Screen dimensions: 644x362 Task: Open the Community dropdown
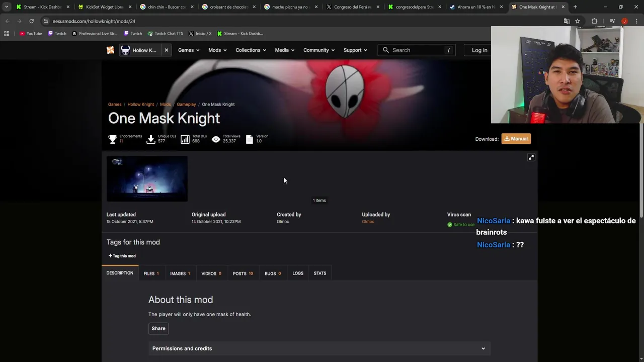[319, 50]
